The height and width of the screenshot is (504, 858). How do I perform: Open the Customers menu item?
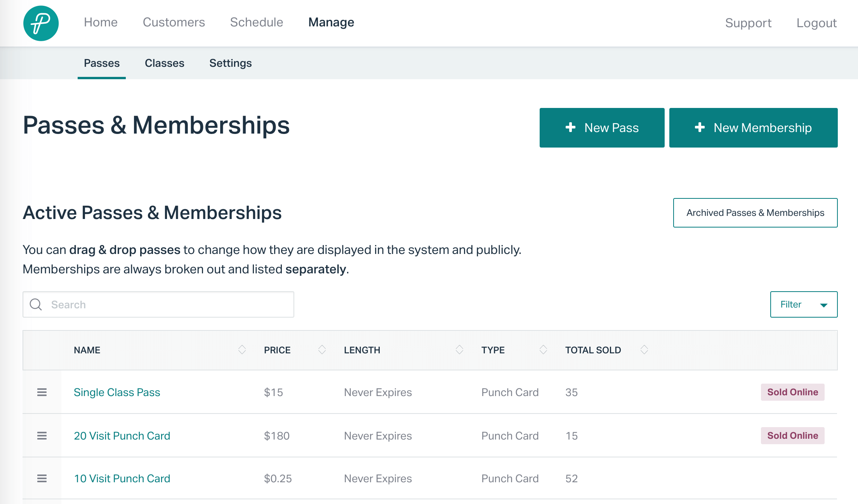pyautogui.click(x=174, y=23)
